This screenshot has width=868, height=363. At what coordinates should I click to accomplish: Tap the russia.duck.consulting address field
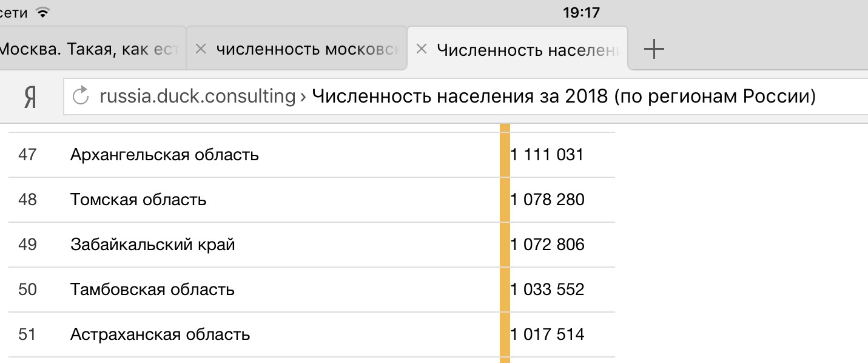tap(466, 97)
